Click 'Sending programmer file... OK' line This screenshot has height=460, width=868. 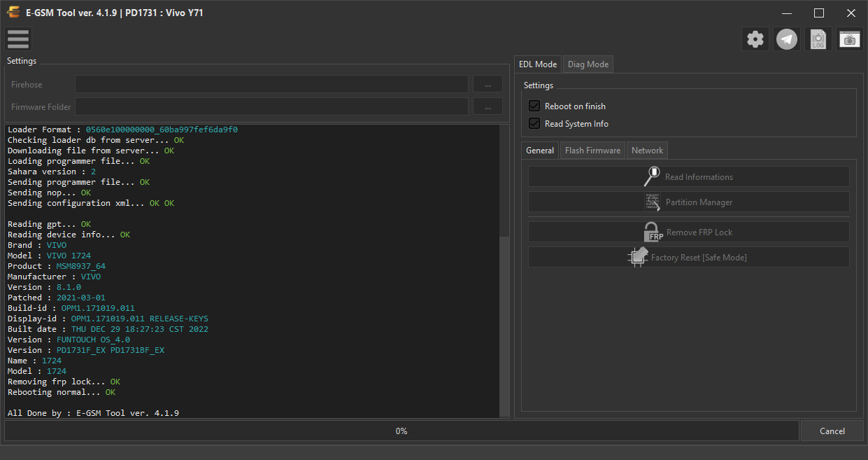(78, 182)
